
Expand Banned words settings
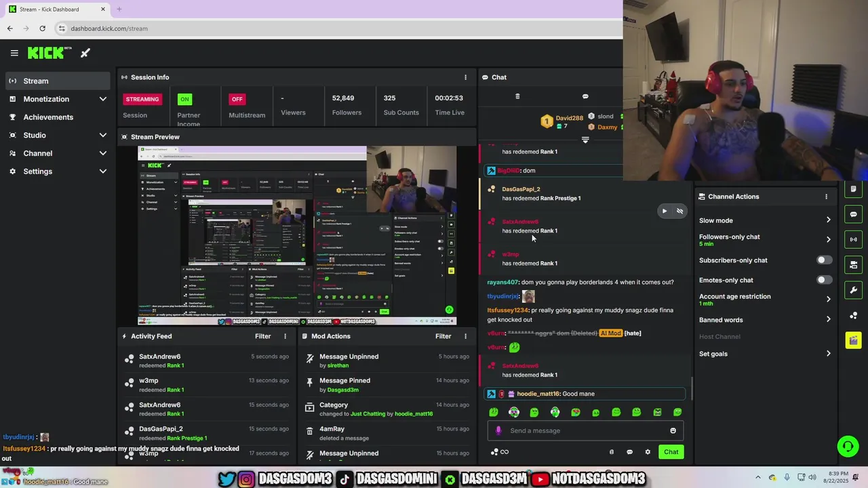pos(764,320)
